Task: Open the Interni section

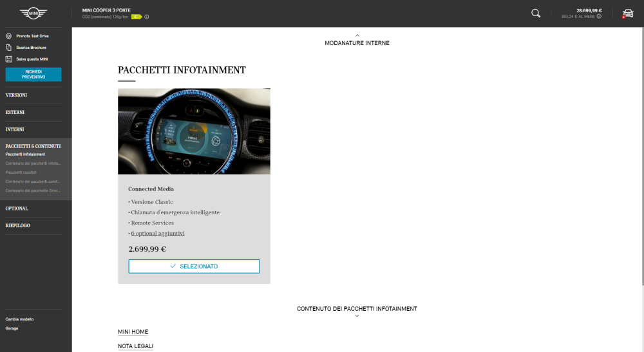Action: (x=15, y=129)
